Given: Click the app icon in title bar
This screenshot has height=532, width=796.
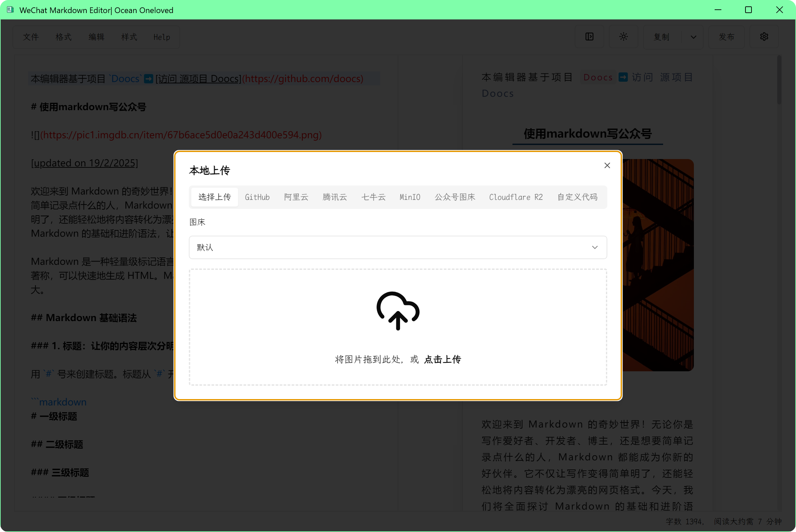Looking at the screenshot, I should 10,10.
